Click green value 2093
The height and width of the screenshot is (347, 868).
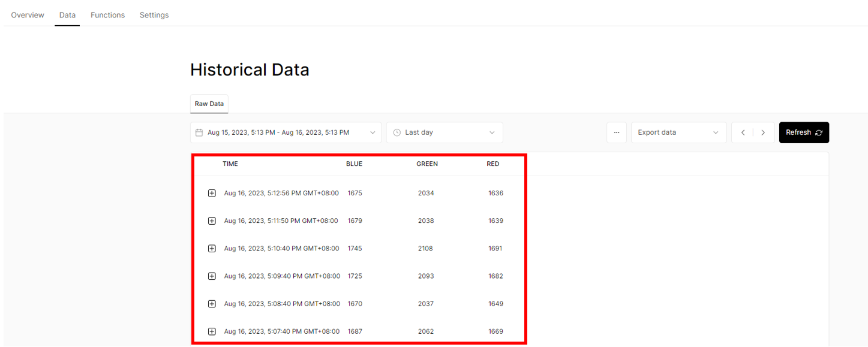click(x=426, y=276)
